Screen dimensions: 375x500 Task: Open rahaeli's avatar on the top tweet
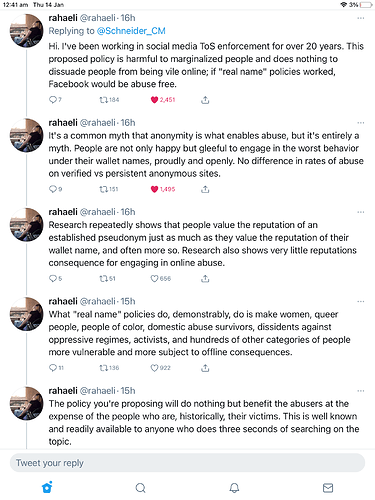(x=27, y=31)
